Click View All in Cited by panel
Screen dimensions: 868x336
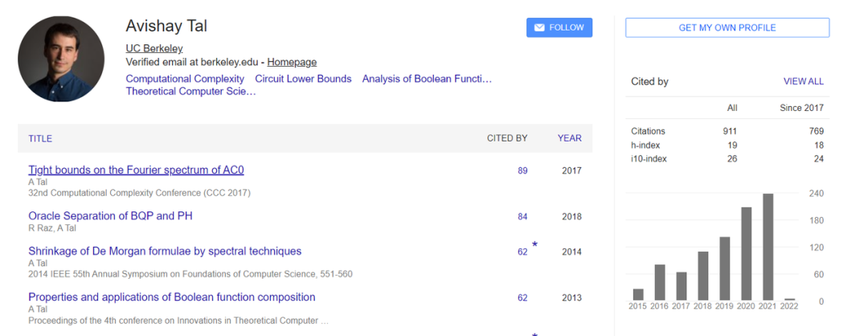coord(803,81)
